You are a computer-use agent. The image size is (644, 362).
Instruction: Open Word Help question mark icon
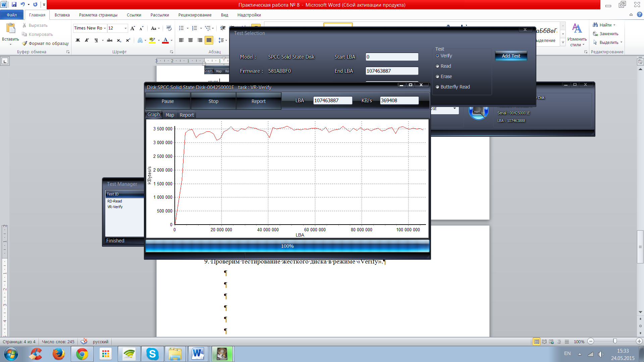640,15
